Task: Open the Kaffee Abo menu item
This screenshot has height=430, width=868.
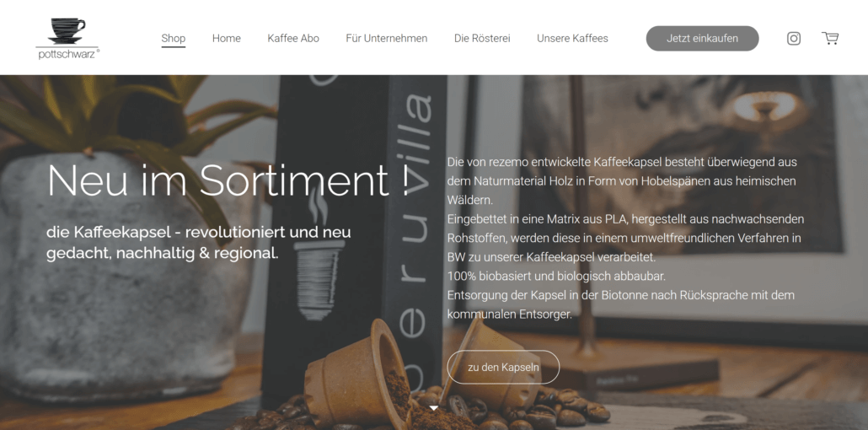Action: tap(293, 38)
